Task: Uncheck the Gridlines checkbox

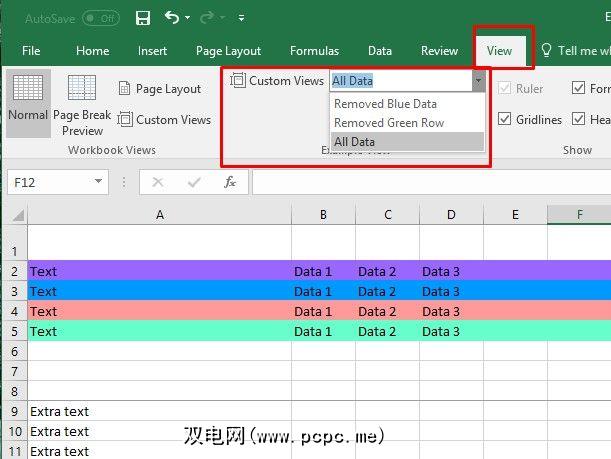Action: click(506, 120)
